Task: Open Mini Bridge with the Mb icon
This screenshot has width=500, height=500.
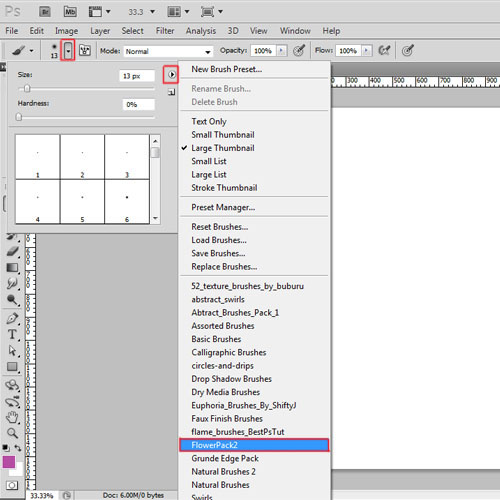Action: tap(70, 12)
